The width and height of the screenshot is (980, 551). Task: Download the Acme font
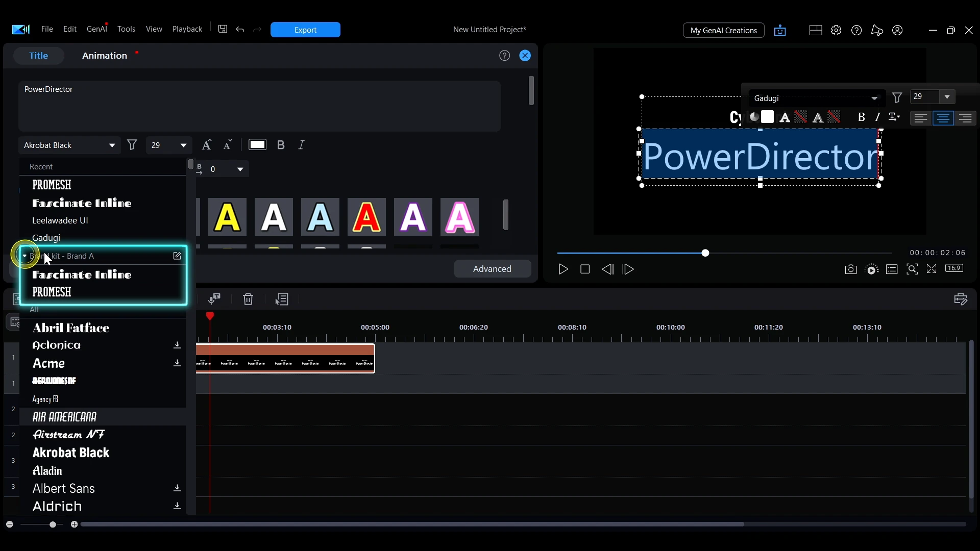coord(177,363)
